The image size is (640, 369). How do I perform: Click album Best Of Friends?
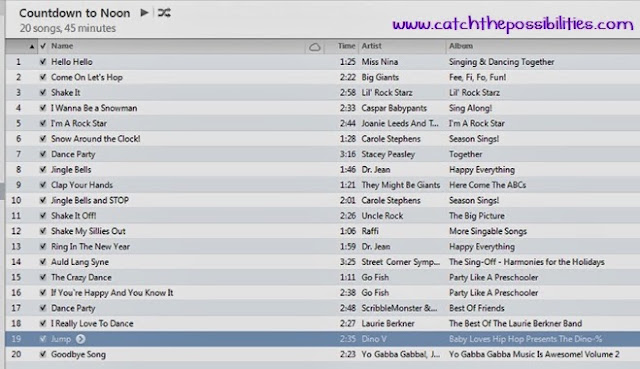click(x=477, y=308)
